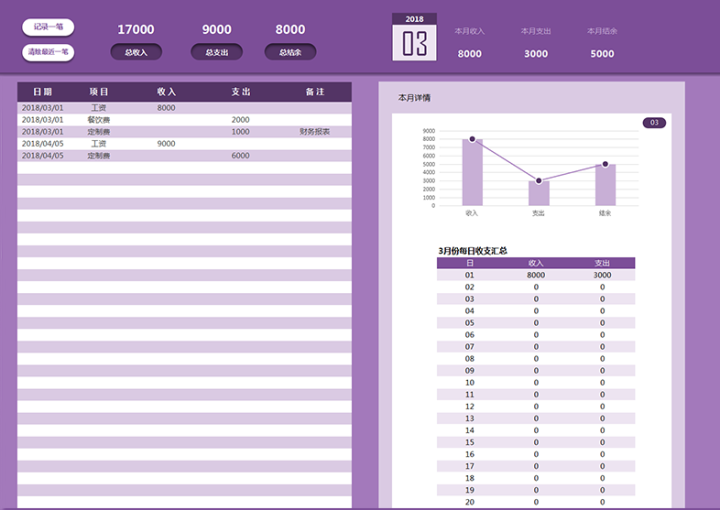This screenshot has width=720, height=510.
Task: Click the 本月收入 value 8000
Action: pos(470,54)
